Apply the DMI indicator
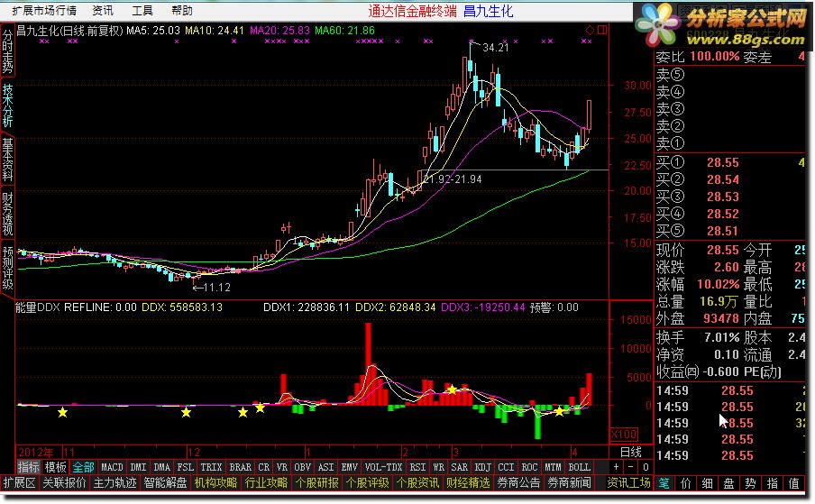Image resolution: width=815 pixels, height=504 pixels. click(138, 467)
